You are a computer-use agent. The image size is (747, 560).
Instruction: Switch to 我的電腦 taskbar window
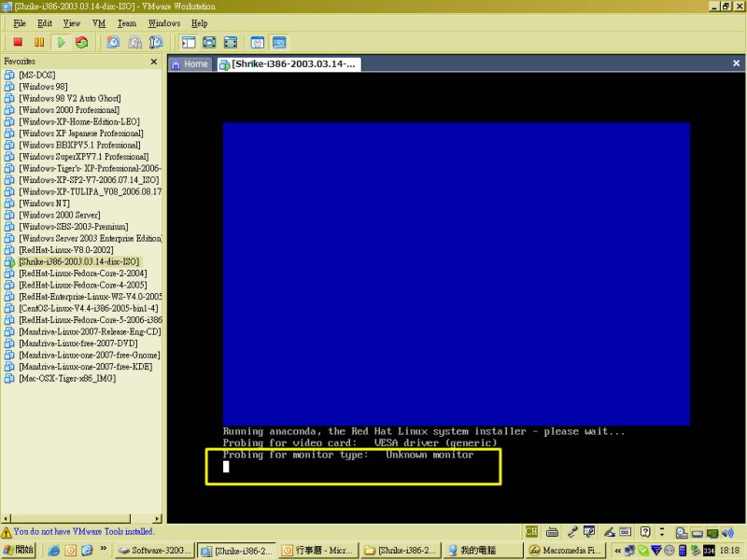tap(482, 551)
